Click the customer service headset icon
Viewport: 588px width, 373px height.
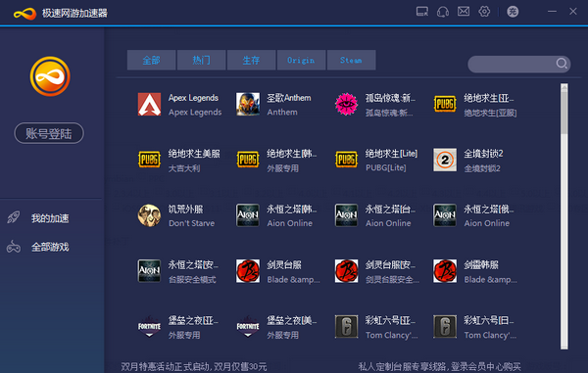[443, 12]
